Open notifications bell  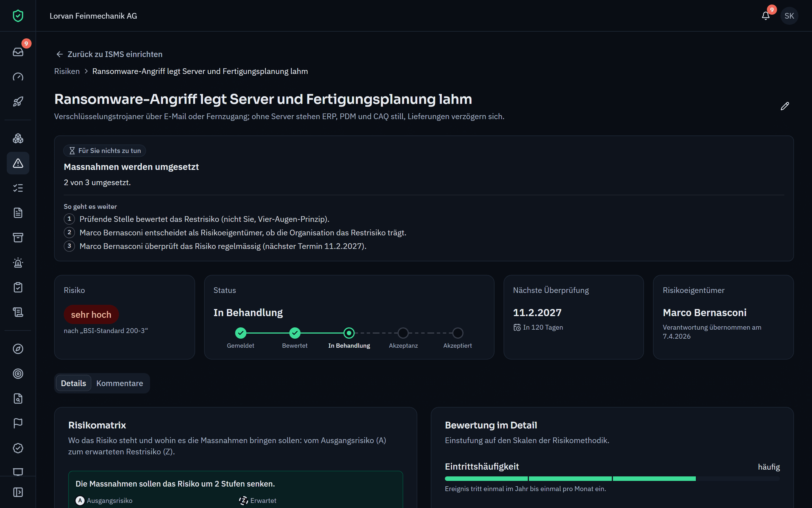point(765,16)
